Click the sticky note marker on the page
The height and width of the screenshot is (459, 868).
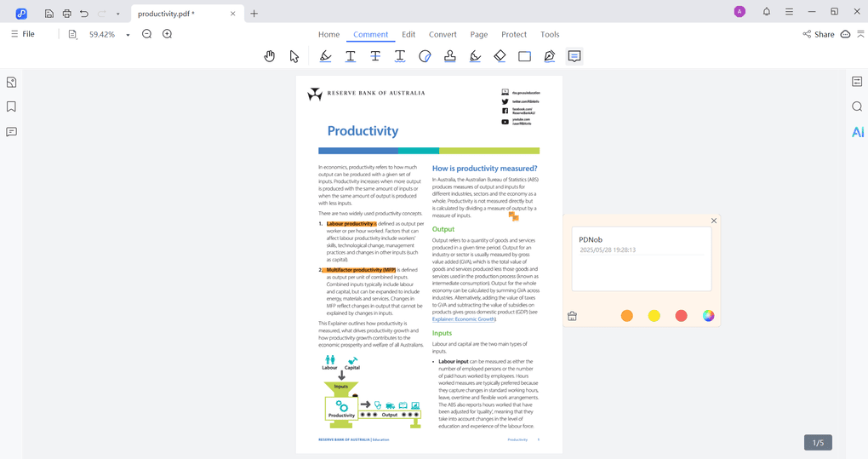coord(514,216)
